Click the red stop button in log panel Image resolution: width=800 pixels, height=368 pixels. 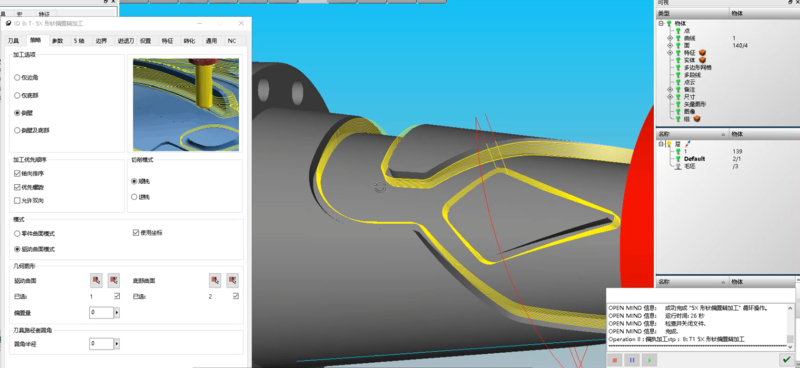click(615, 360)
